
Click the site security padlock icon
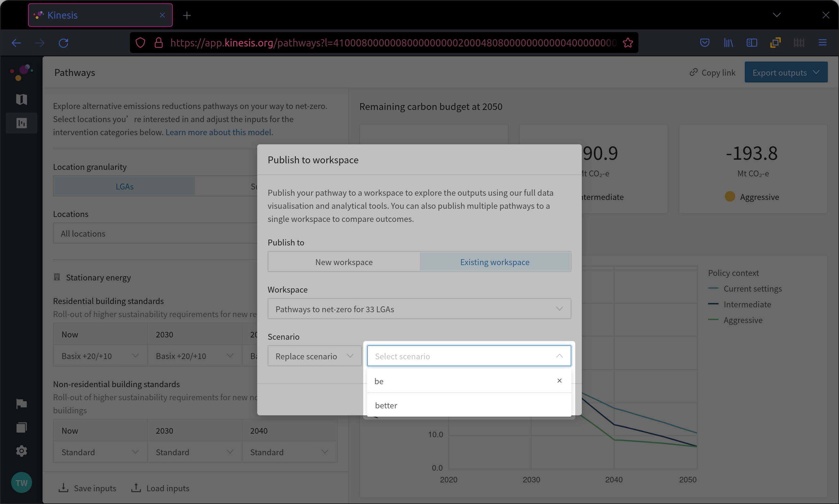pyautogui.click(x=159, y=43)
